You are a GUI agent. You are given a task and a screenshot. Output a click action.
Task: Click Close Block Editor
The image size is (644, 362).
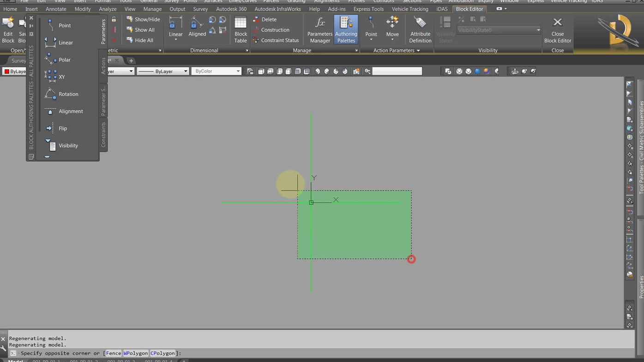[x=558, y=30]
